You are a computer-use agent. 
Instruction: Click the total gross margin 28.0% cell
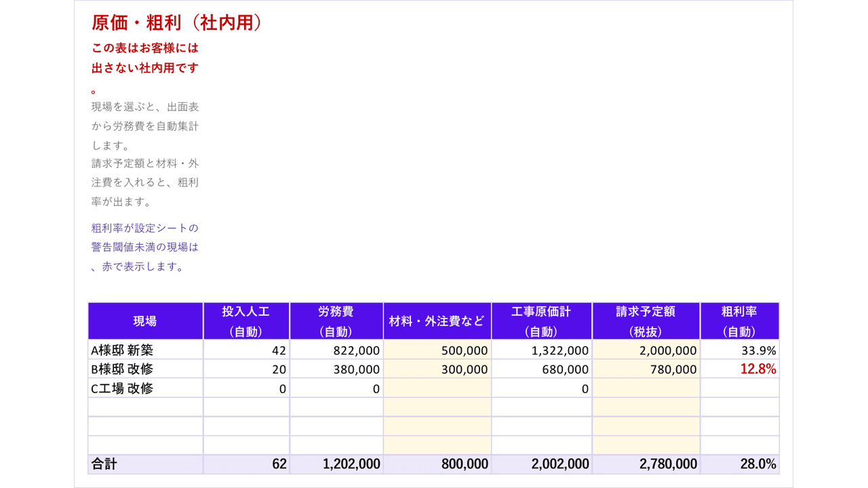[x=740, y=464]
